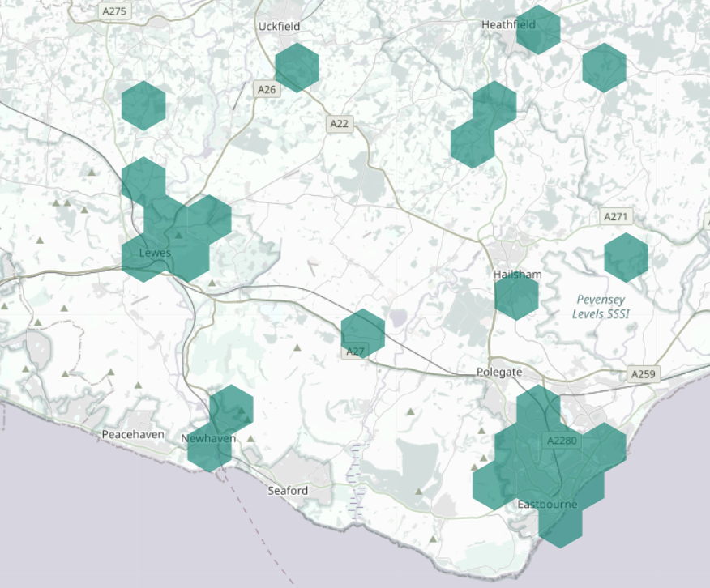Screen dimensions: 710x588
Task: Click the A26 road shield
Action: pyautogui.click(x=267, y=90)
